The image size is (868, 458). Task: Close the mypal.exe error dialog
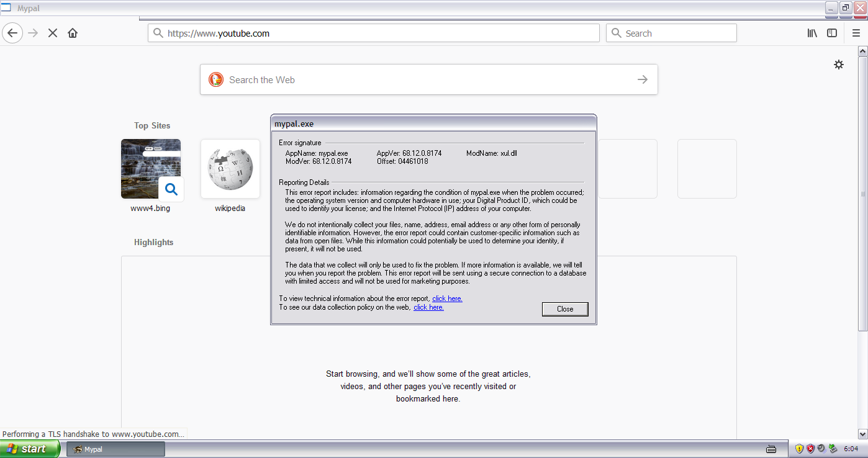pyautogui.click(x=564, y=308)
